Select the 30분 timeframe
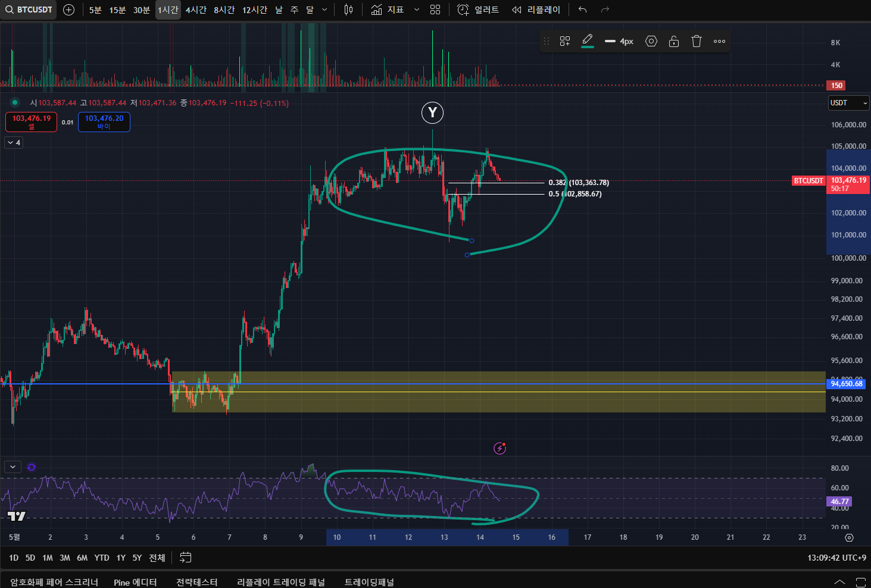871x588 pixels. click(142, 10)
